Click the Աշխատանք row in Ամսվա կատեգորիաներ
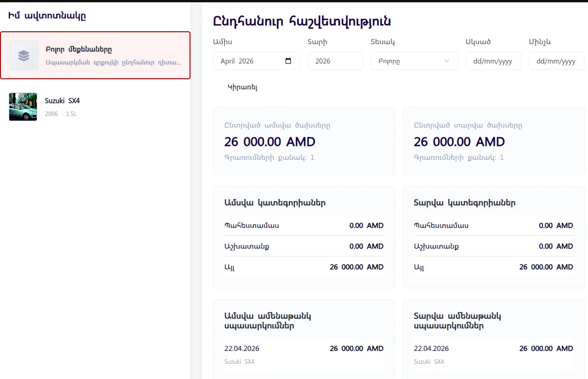Screen dimensions: 588x379 [304, 246]
